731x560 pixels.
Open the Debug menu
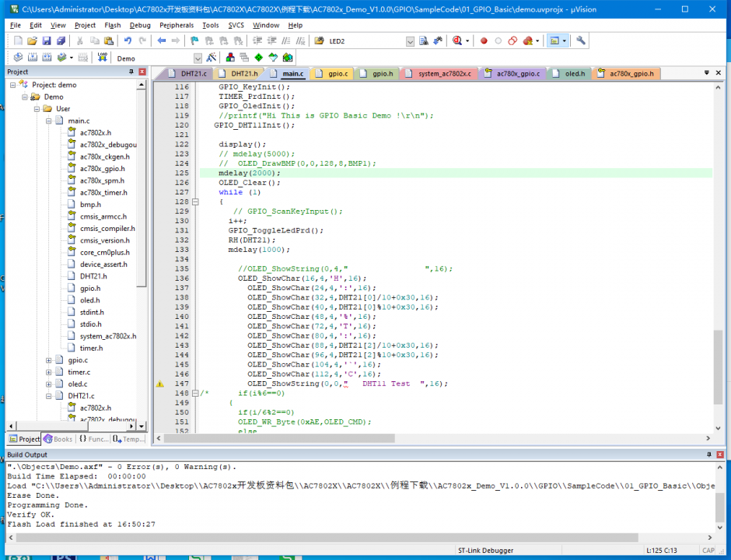click(x=140, y=25)
